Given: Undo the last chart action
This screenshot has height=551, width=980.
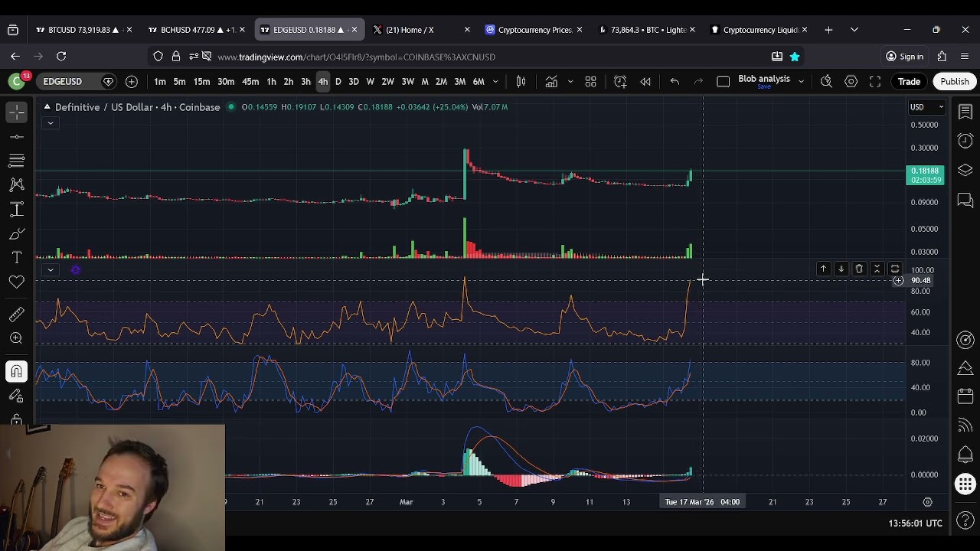Looking at the screenshot, I should click(x=675, y=82).
